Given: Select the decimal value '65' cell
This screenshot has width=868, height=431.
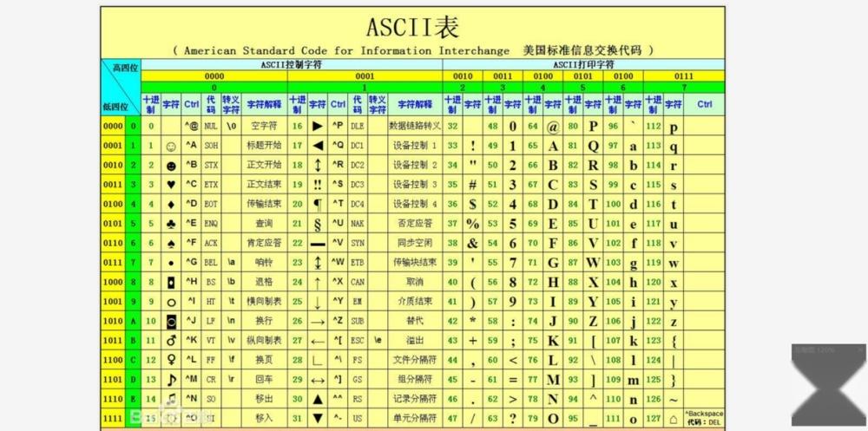Looking at the screenshot, I should point(533,146).
